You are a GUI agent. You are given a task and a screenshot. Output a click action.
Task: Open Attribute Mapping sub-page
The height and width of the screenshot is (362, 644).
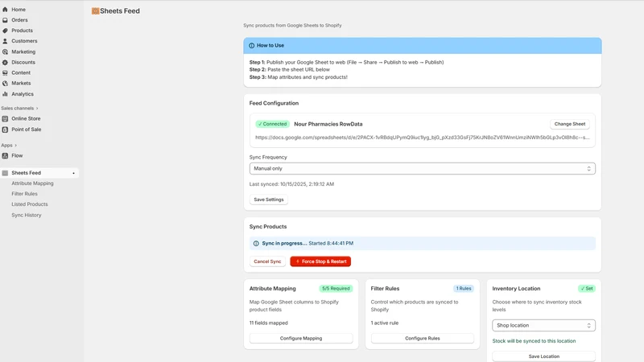pyautogui.click(x=32, y=183)
